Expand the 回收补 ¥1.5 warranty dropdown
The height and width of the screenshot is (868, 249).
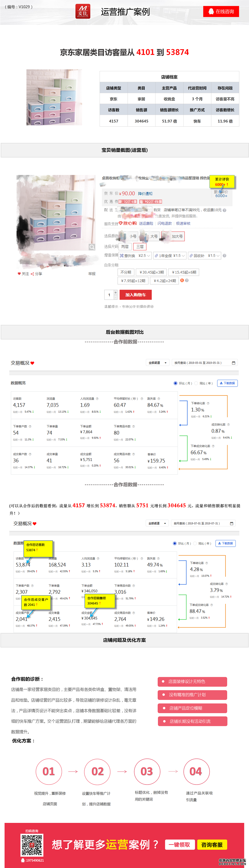click(204, 256)
